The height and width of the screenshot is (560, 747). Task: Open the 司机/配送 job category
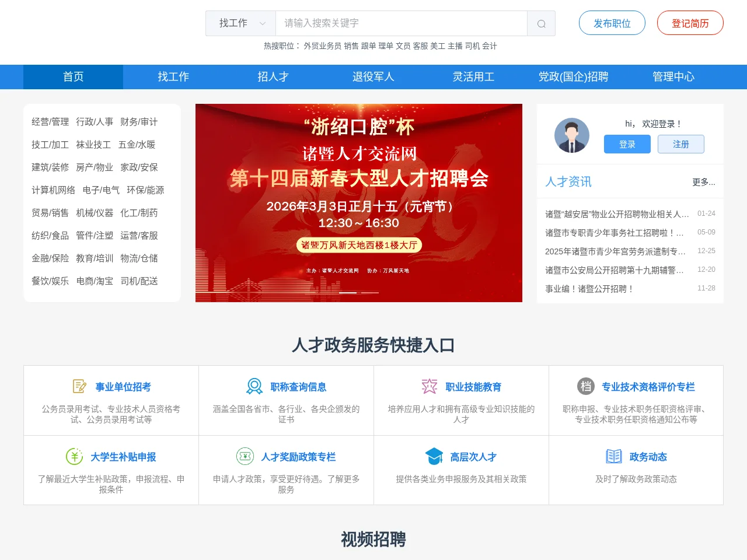point(139,281)
